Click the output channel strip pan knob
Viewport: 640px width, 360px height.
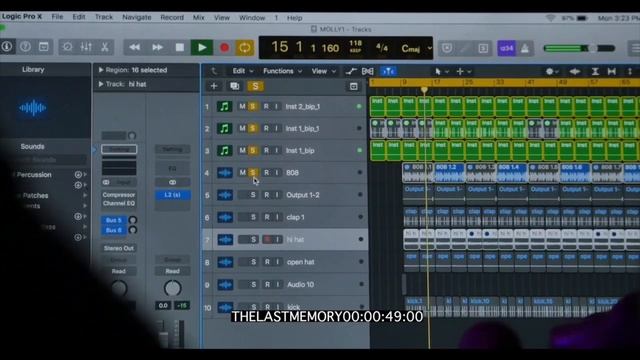click(173, 288)
